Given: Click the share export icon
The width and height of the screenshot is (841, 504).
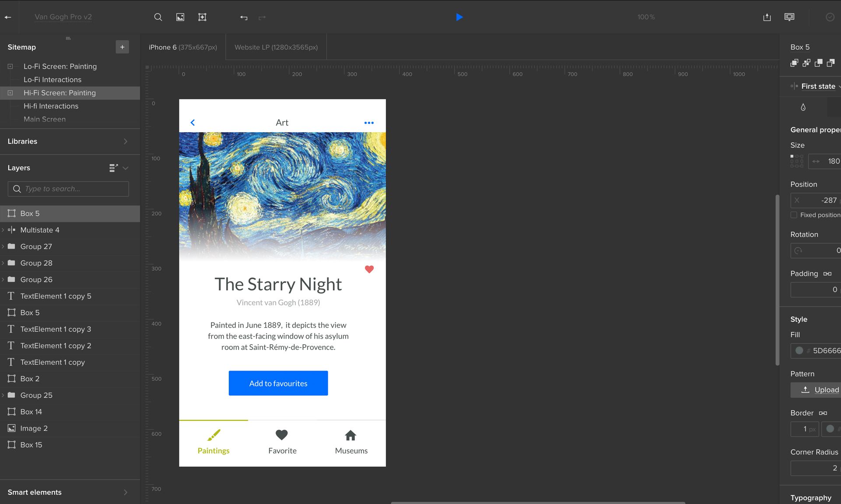Looking at the screenshot, I should coord(767,17).
